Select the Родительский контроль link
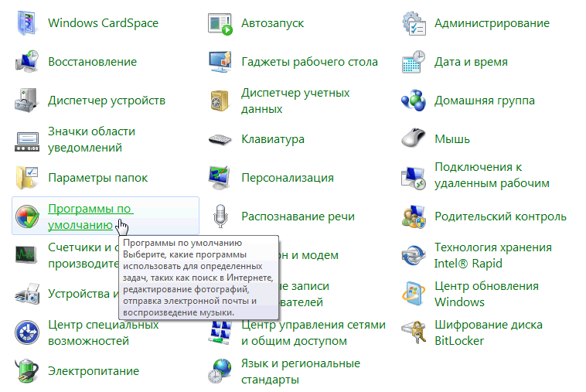586x392 pixels. [500, 216]
